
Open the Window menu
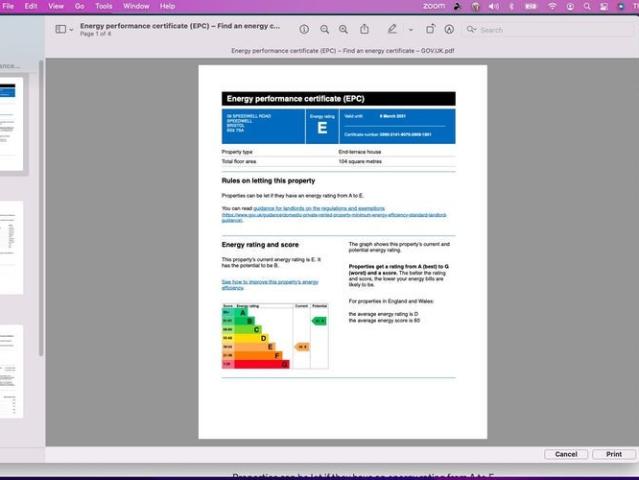(136, 6)
